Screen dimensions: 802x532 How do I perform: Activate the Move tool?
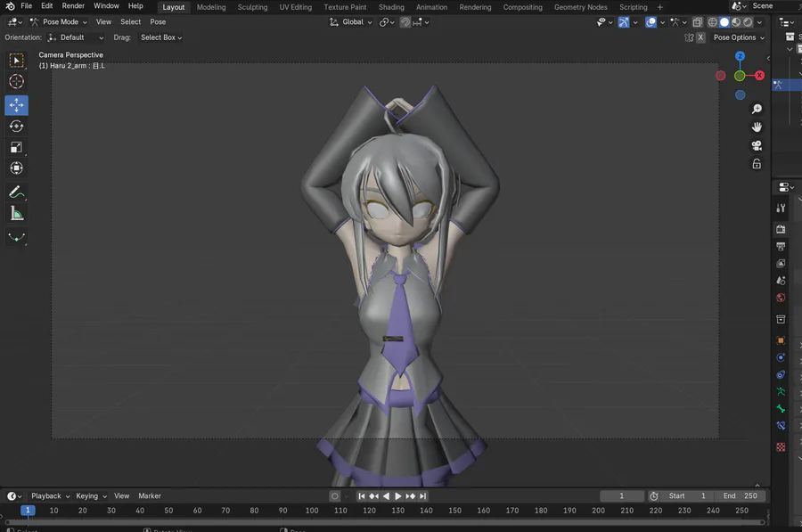(x=16, y=105)
